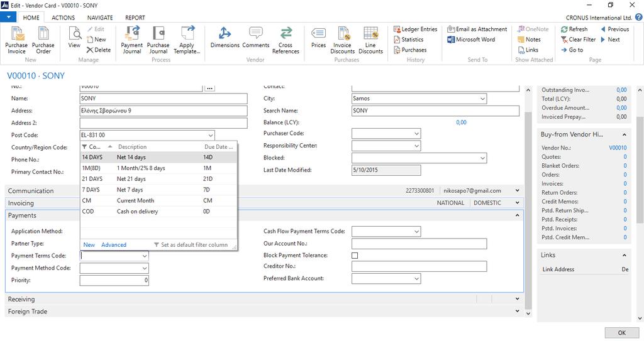Open Balance (LCY) value link

(x=461, y=122)
